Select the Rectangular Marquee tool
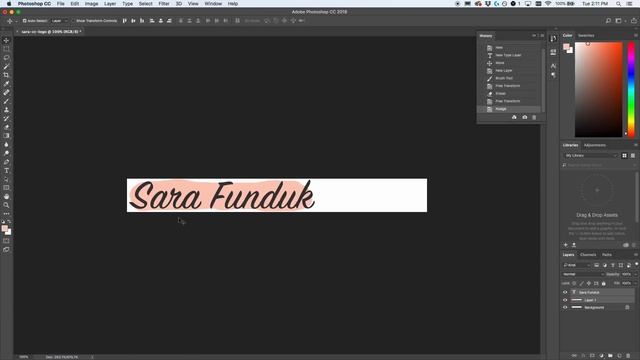The image size is (640, 360). (6, 49)
